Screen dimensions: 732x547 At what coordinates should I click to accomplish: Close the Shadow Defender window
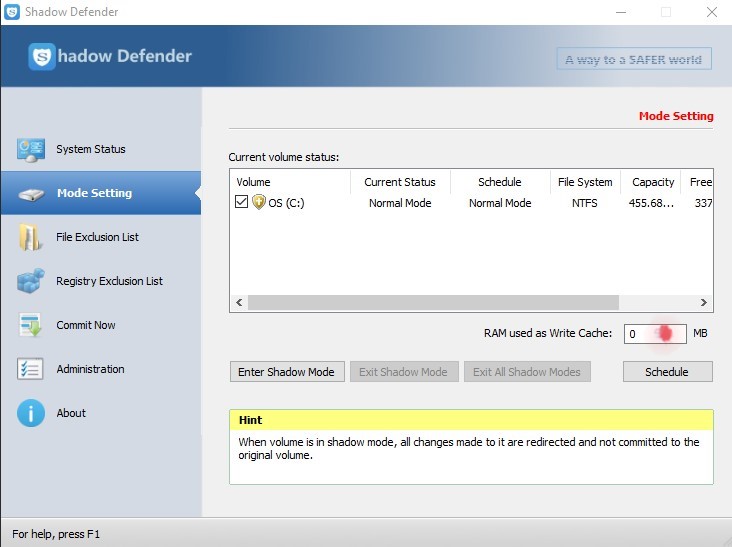pyautogui.click(x=711, y=12)
